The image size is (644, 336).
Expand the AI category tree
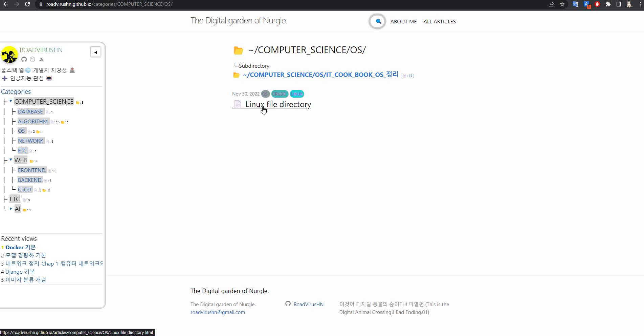click(11, 209)
